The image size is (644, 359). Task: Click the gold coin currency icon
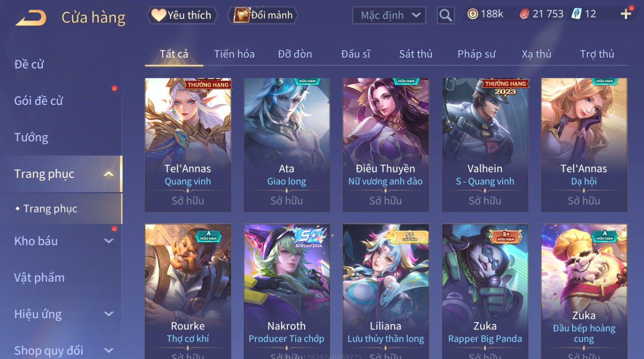pyautogui.click(x=472, y=15)
